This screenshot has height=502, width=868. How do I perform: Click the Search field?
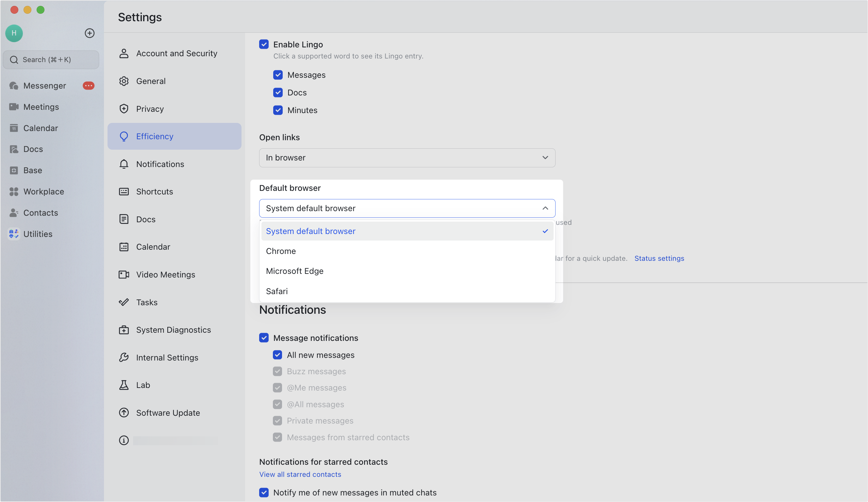[51, 59]
